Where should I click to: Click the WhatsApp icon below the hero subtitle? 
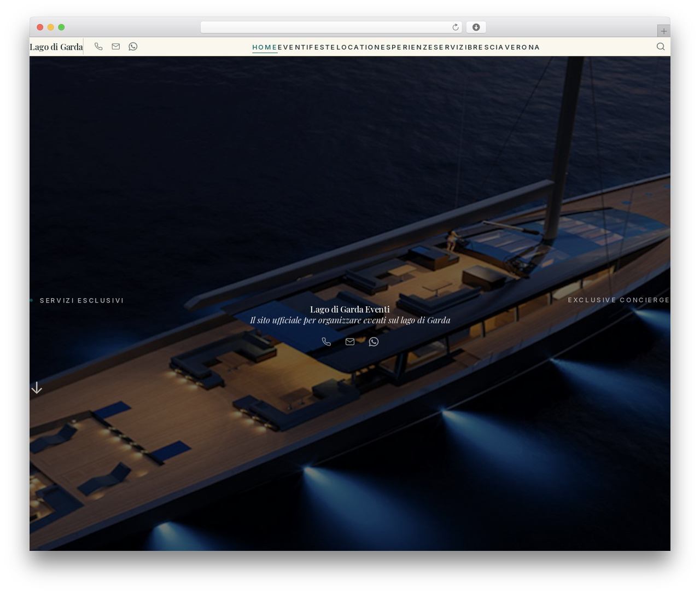374,341
